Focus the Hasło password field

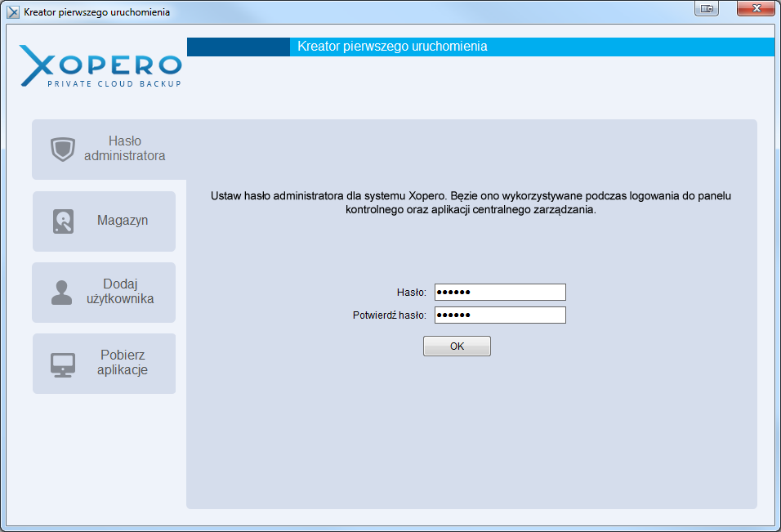click(x=500, y=293)
